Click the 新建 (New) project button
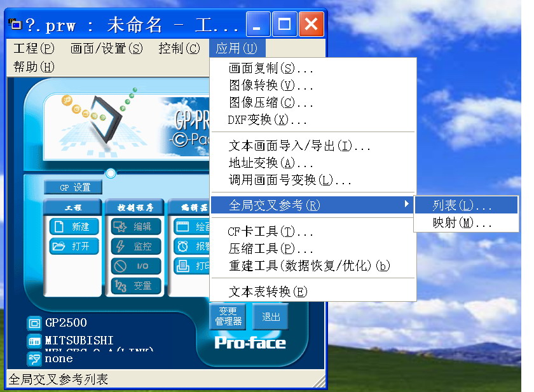This screenshot has width=534, height=392. (74, 227)
